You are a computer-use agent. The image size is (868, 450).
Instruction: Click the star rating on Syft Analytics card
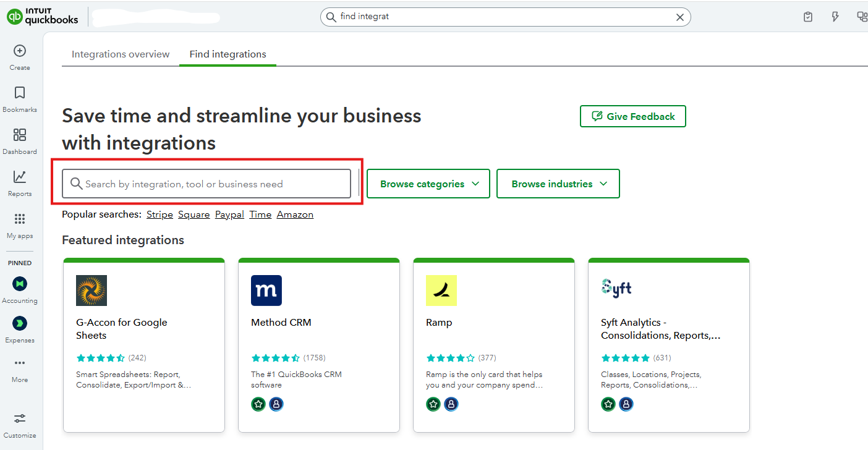626,358
